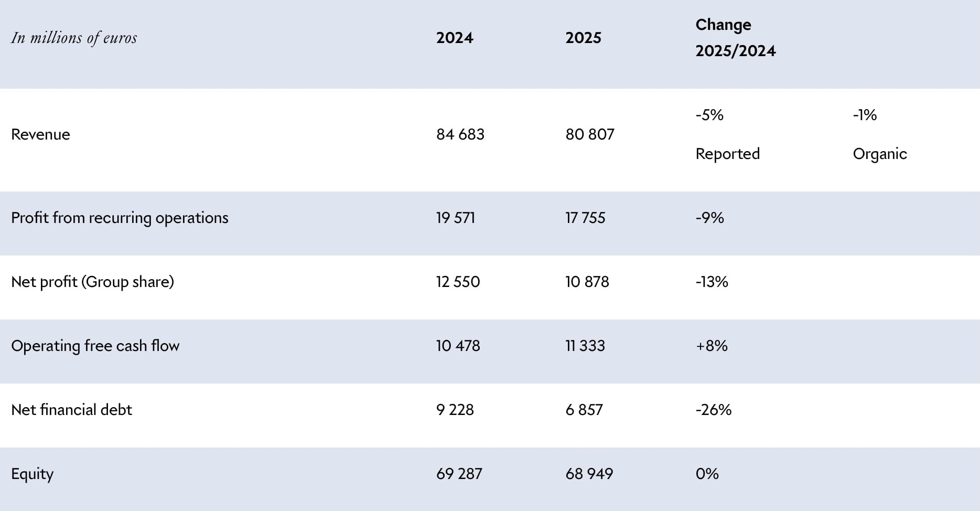Viewport: 980px width, 511px height.
Task: Select the 2024 column header
Action: [x=455, y=38]
